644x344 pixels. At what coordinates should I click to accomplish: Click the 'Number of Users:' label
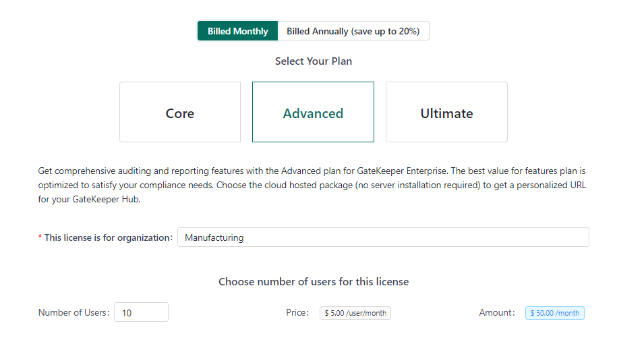tap(74, 313)
